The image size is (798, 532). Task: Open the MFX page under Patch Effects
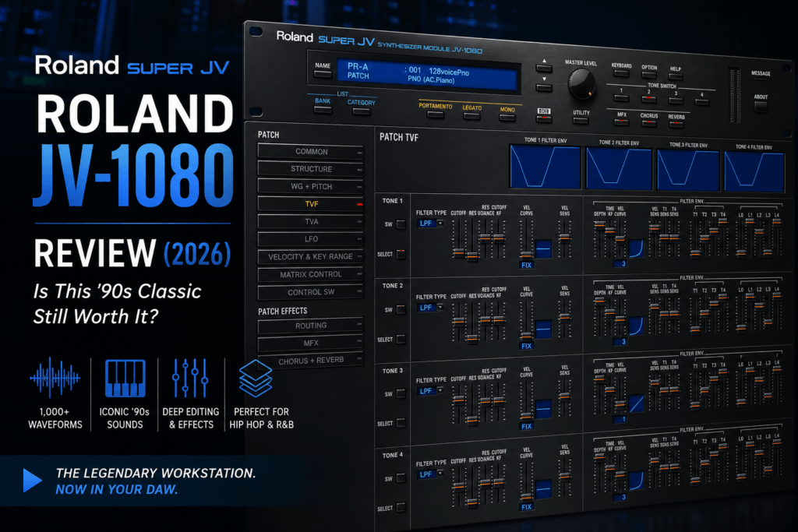click(310, 344)
